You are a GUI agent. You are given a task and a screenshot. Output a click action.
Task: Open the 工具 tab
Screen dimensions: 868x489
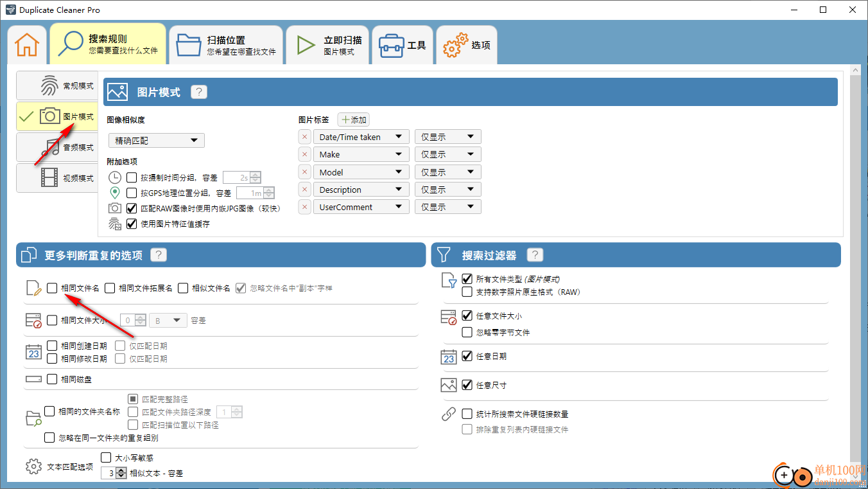(x=403, y=44)
